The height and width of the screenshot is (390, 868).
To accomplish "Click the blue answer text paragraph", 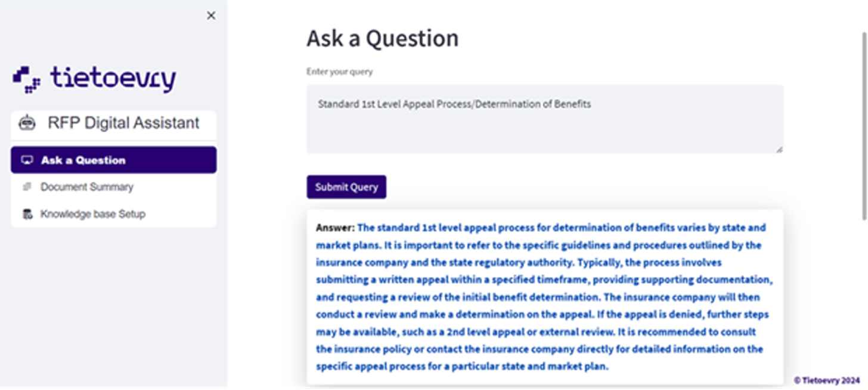I will click(x=544, y=297).
